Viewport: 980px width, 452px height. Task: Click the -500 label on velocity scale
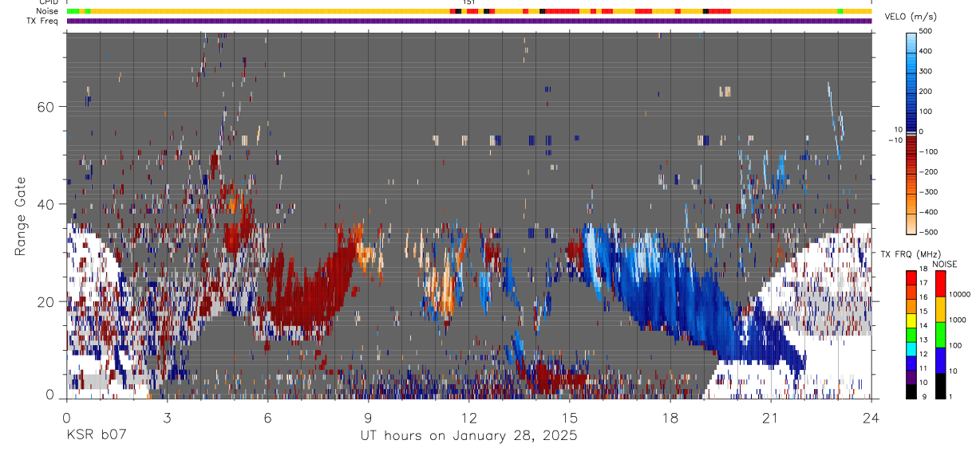click(927, 232)
